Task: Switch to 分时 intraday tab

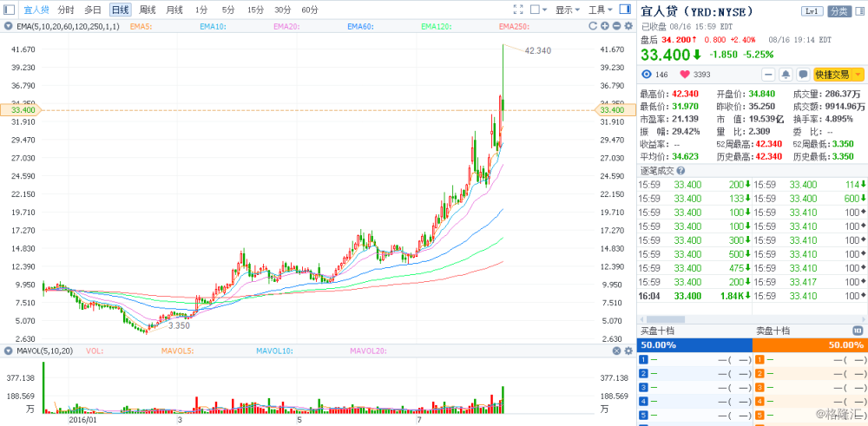Action: 66,10
